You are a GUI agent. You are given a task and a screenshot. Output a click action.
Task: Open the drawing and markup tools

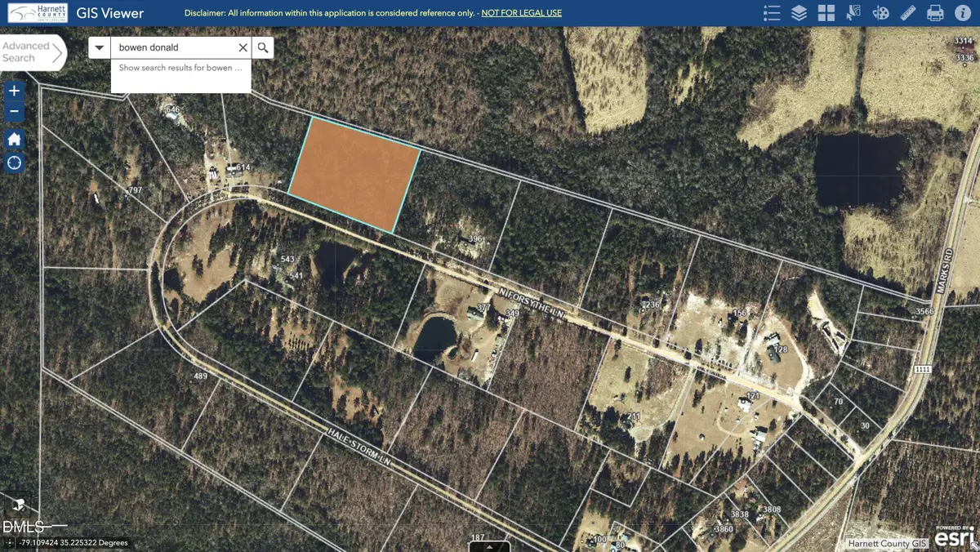[x=881, y=12]
